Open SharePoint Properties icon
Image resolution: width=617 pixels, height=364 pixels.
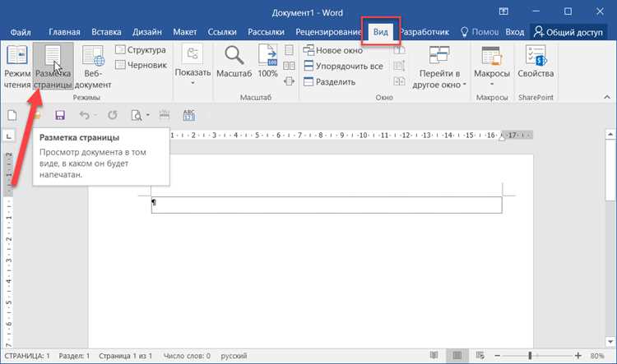pyautogui.click(x=536, y=55)
